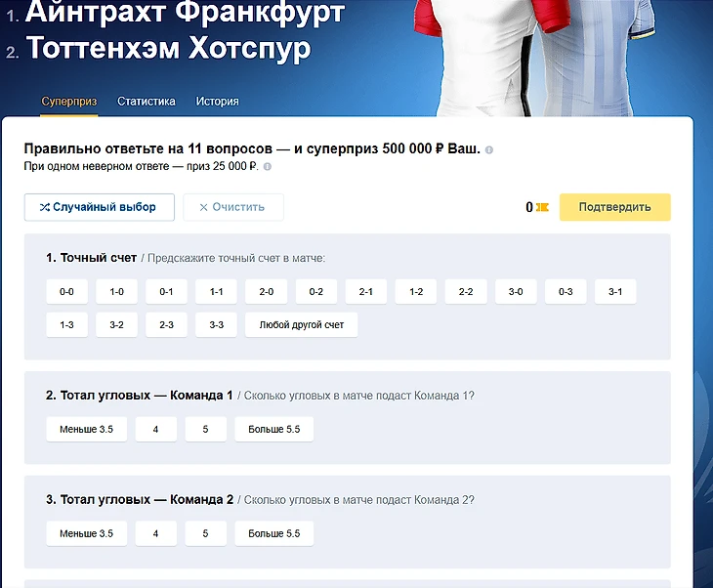The width and height of the screenshot is (713, 588).
Task: Pick exact score 3-2
Action: coord(116,324)
